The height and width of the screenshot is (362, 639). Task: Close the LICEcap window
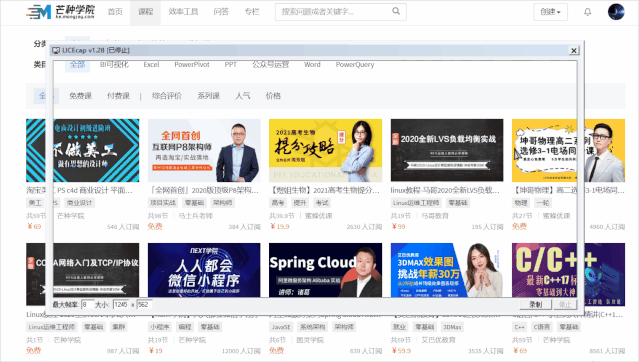[573, 51]
